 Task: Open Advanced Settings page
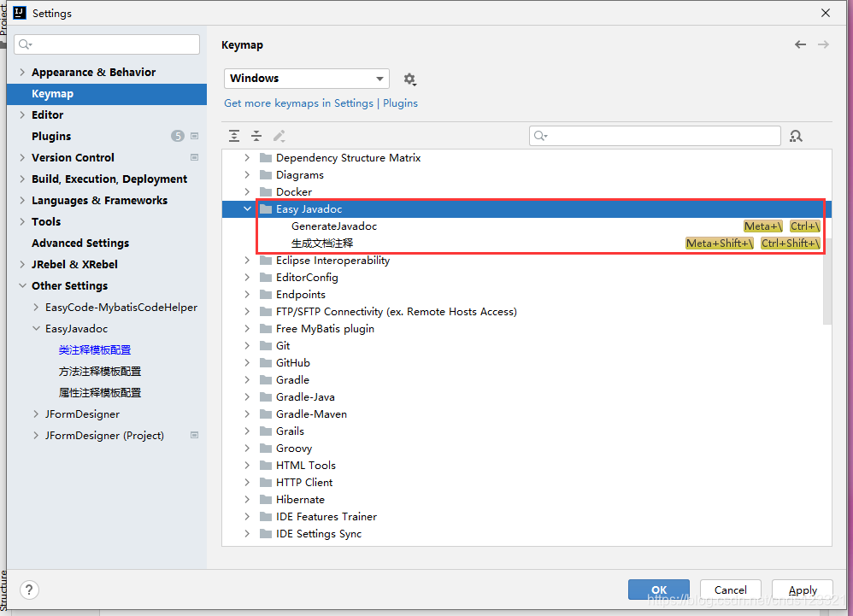[x=80, y=243]
